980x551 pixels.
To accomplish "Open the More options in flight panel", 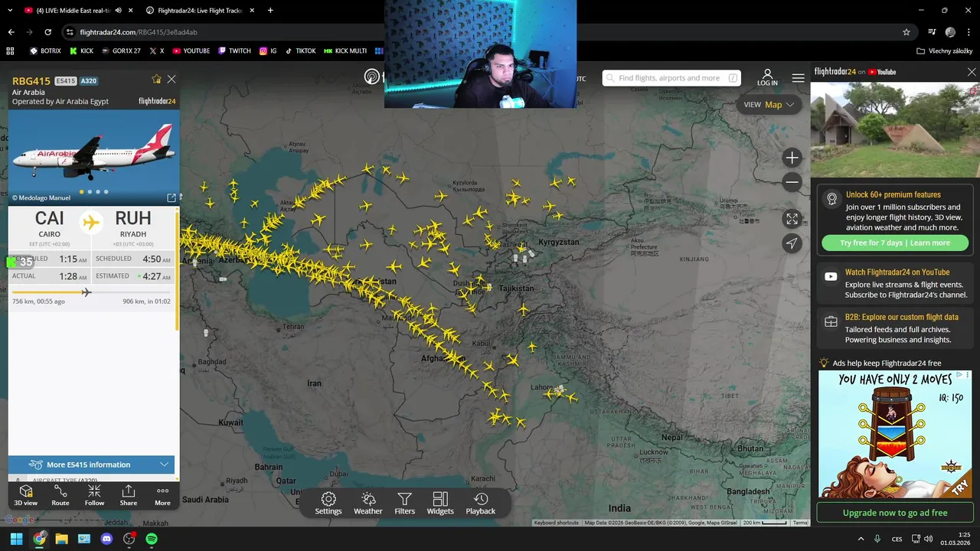I will click(162, 495).
